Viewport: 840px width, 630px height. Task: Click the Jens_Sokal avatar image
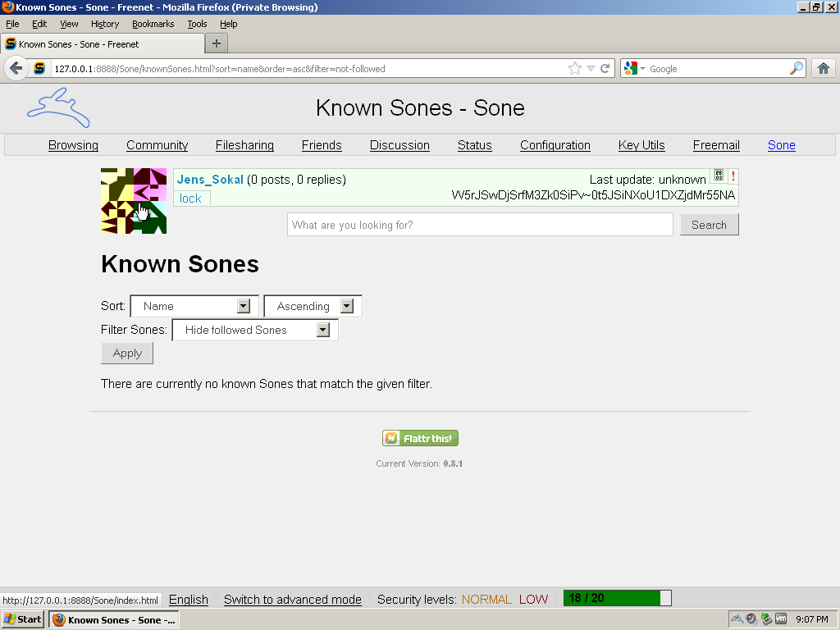coord(134,201)
